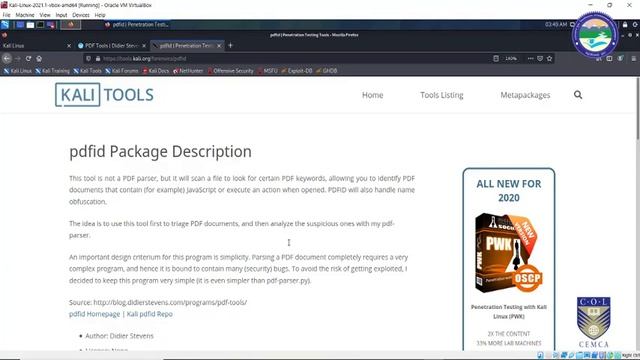The image size is (640, 360).
Task: Open the Kali Forums bookmark
Action: click(x=122, y=71)
